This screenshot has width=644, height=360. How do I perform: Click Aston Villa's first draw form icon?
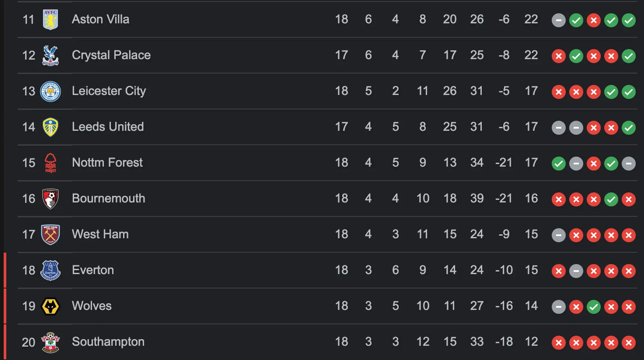(558, 20)
